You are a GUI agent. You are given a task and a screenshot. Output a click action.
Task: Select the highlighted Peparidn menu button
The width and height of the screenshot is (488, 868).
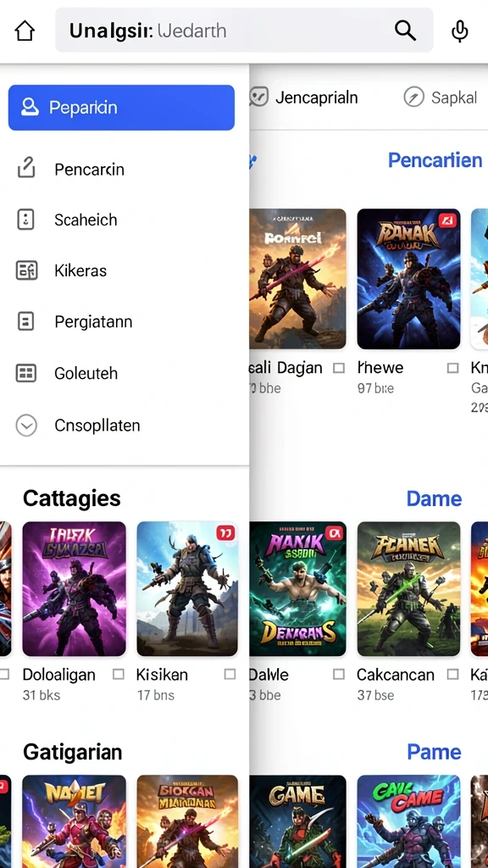pos(121,108)
